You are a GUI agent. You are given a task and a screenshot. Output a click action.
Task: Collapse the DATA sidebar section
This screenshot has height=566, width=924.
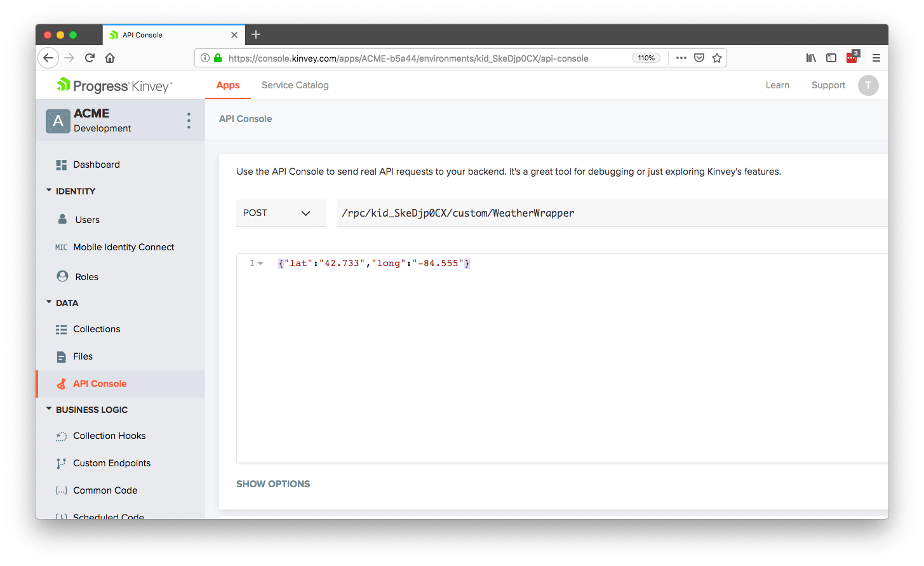tap(49, 302)
